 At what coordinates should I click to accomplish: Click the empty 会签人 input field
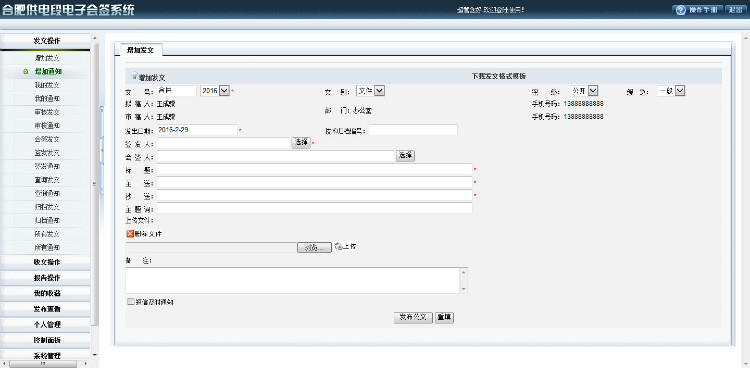[x=276, y=156]
